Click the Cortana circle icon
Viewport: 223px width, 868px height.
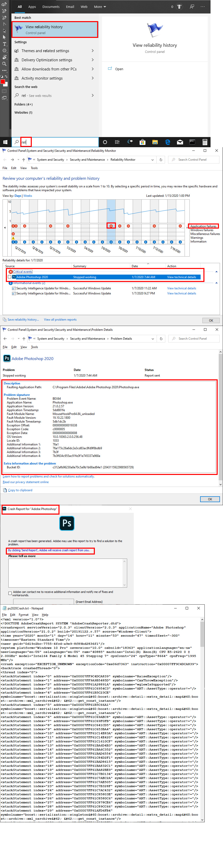105,142
